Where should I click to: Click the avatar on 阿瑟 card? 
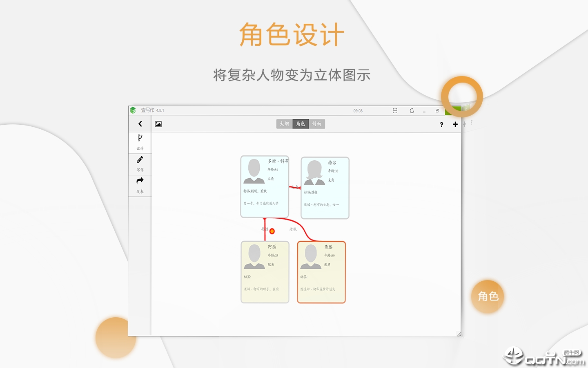pos(254,256)
